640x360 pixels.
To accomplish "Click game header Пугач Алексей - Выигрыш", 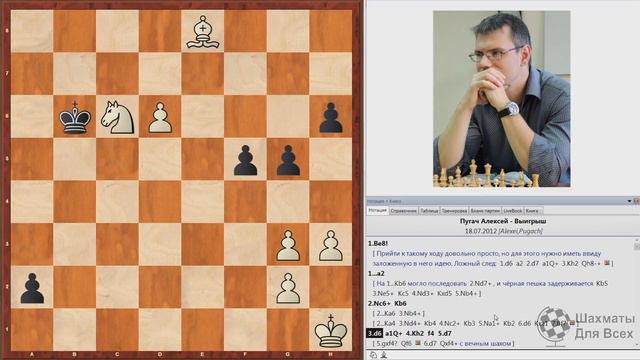I will (x=502, y=221).
